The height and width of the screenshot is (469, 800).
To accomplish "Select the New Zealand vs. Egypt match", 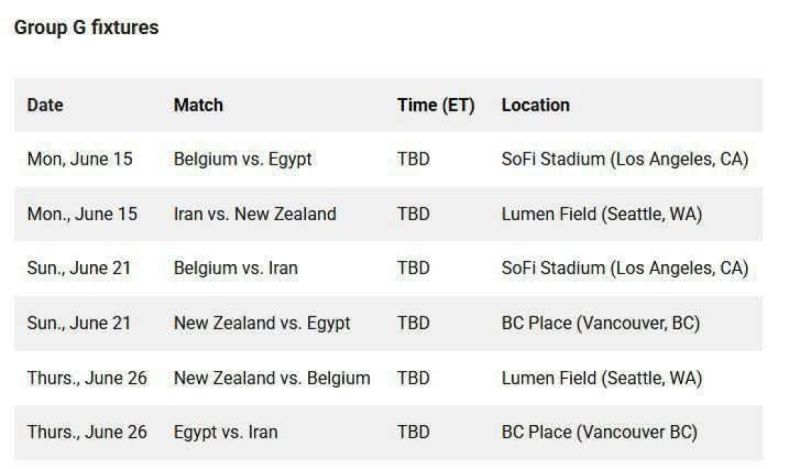I will [261, 324].
